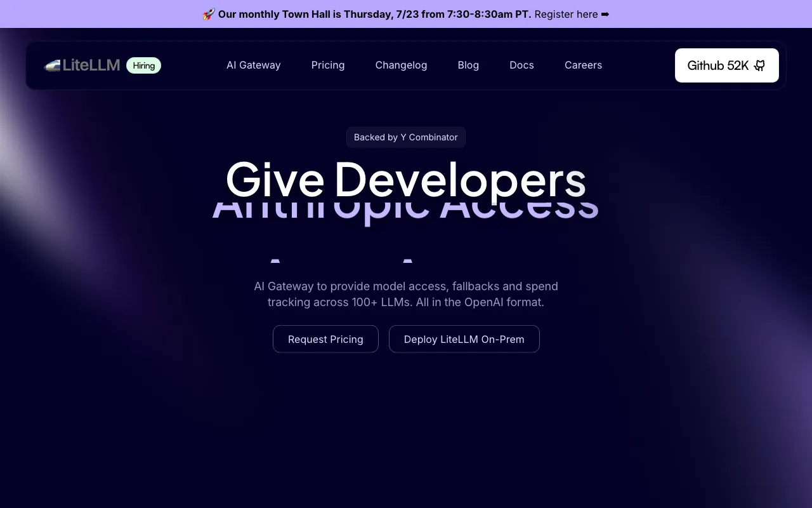Open Docs in the navbar
This screenshot has height=508, width=812.
pos(521,65)
